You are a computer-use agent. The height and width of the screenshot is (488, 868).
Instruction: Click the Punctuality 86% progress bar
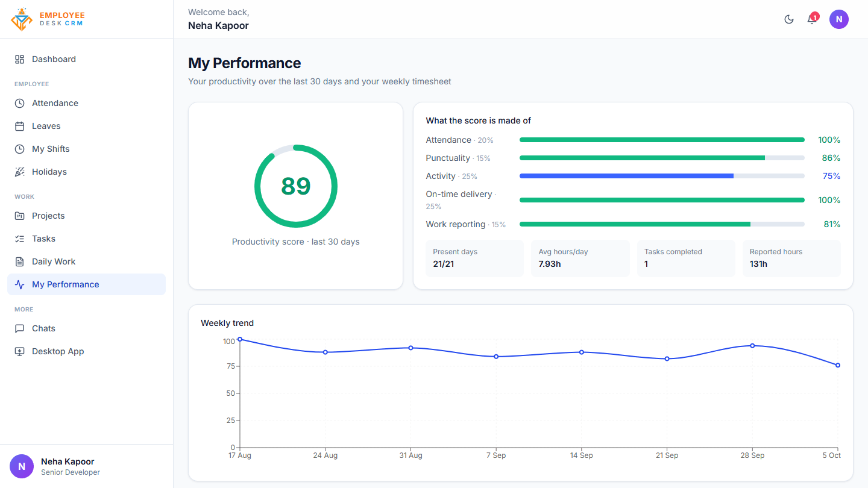tap(662, 158)
